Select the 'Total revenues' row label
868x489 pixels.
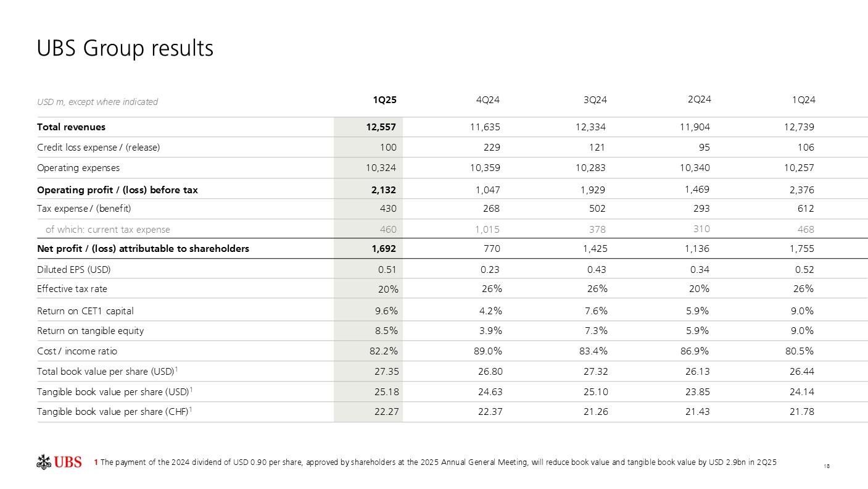[71, 127]
